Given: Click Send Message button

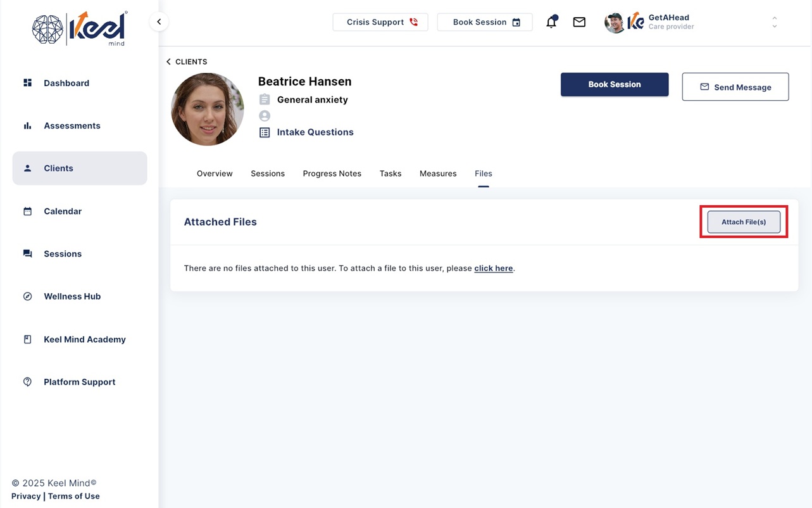Looking at the screenshot, I should click(x=735, y=87).
